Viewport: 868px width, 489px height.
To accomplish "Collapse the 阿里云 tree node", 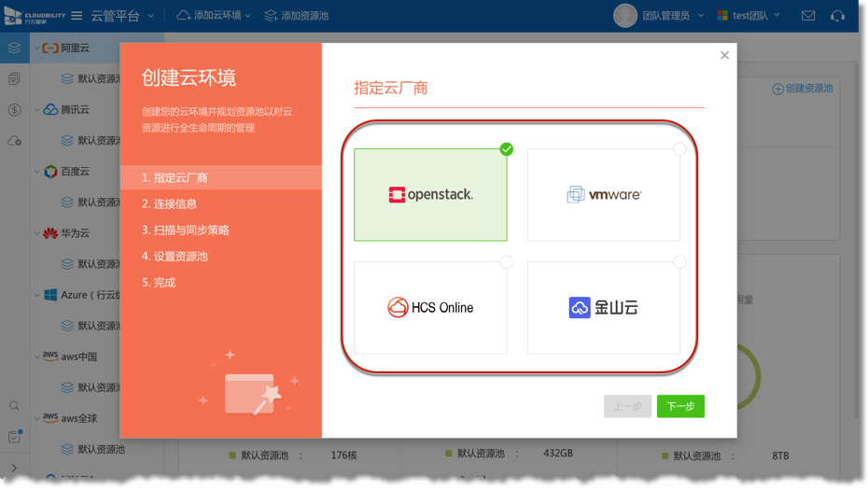I will (36, 49).
